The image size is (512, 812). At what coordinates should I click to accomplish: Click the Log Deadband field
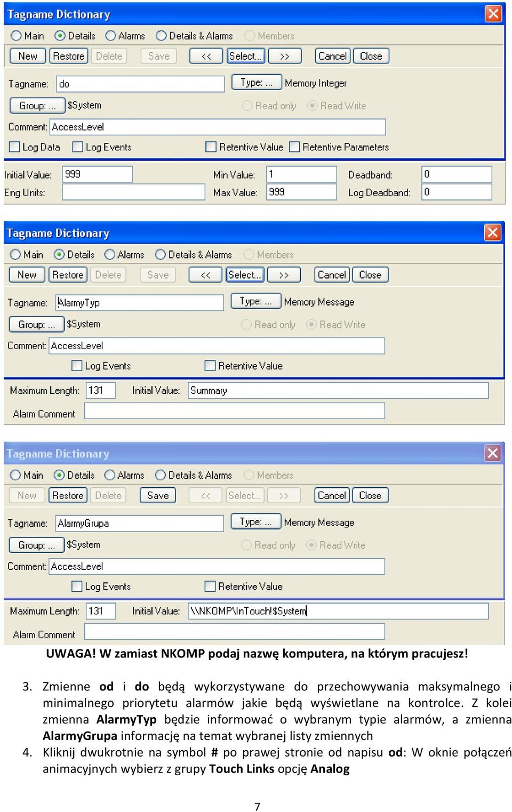coord(457,192)
